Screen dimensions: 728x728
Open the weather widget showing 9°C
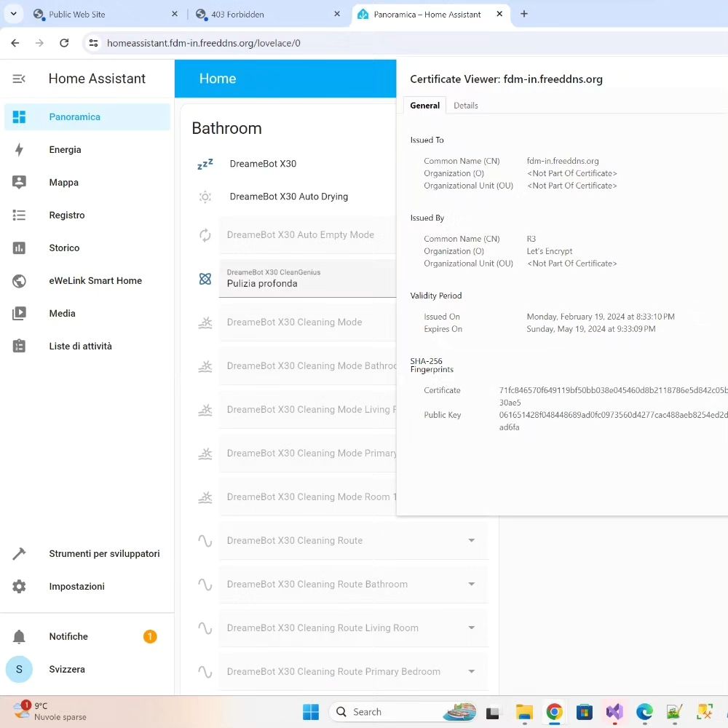tap(50, 711)
